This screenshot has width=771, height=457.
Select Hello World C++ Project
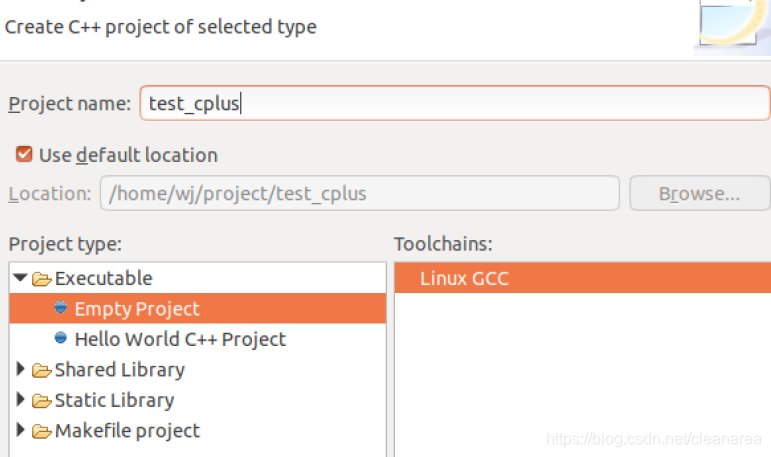pos(180,339)
